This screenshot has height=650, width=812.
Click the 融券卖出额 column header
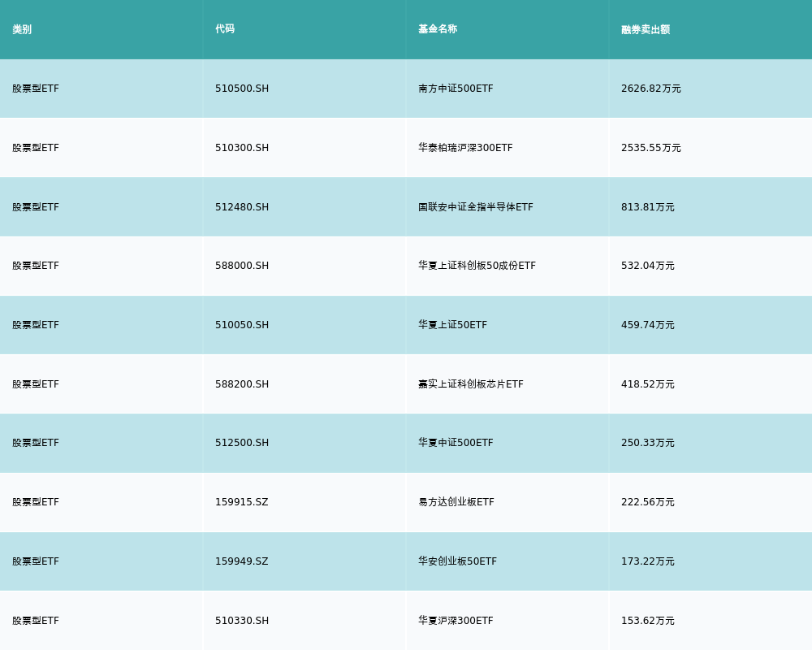646,29
